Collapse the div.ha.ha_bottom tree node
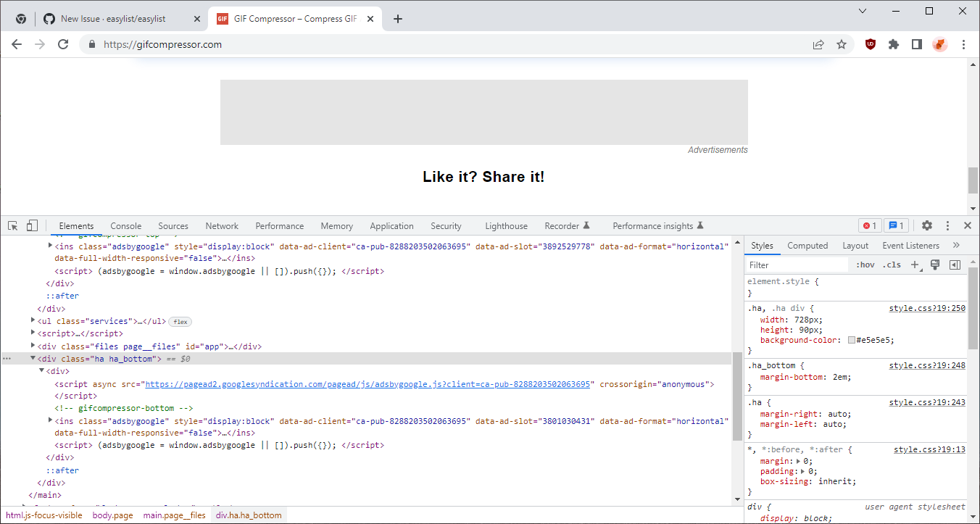The width and height of the screenshot is (980, 524). [x=33, y=358]
